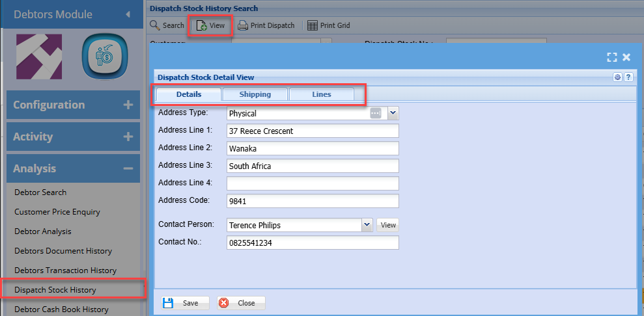Collapse the Debtors Module sidebar arrow
644x316 pixels.
(x=128, y=14)
